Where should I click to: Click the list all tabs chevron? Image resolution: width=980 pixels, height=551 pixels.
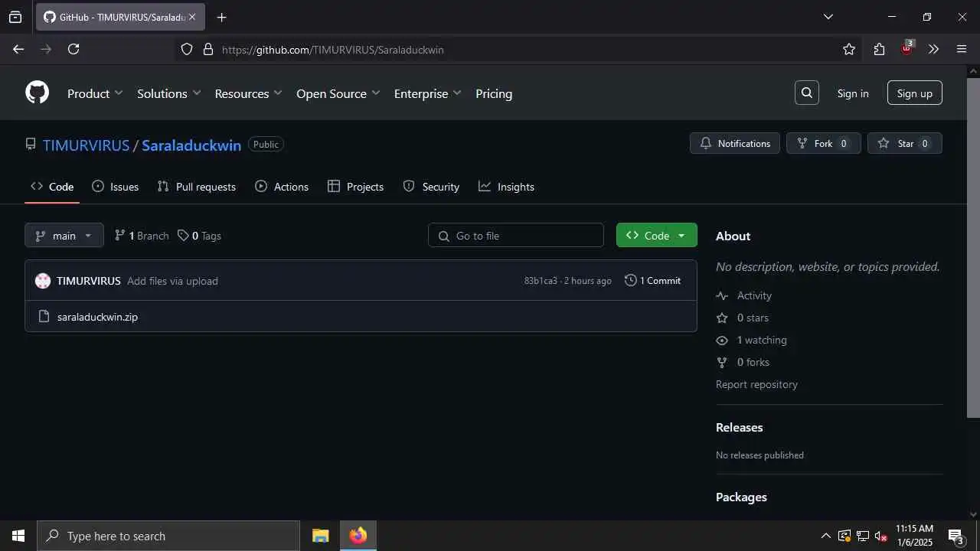click(828, 17)
